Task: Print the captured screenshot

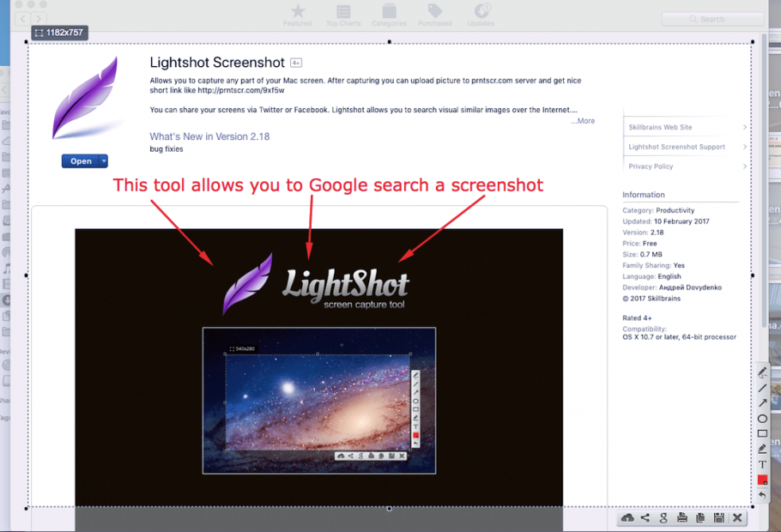Action: point(682,518)
